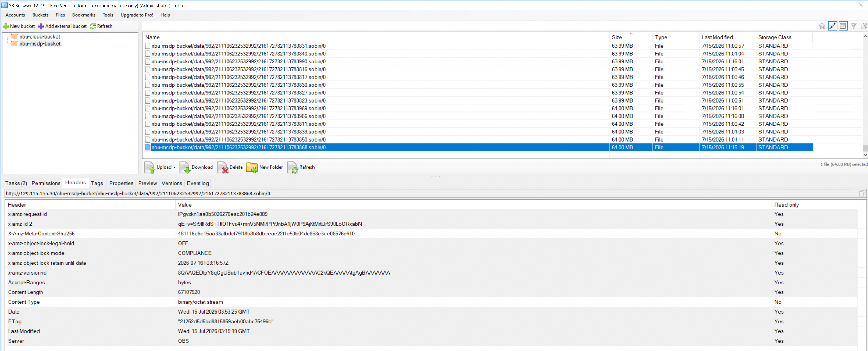The image size is (868, 351).
Task: Click the file icon of row ending 783811.sobin/0
Action: 148,124
